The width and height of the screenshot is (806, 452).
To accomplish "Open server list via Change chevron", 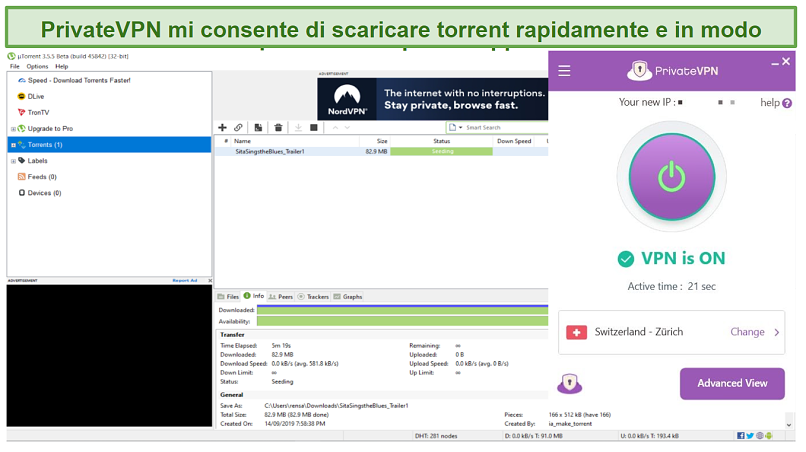I will click(777, 332).
